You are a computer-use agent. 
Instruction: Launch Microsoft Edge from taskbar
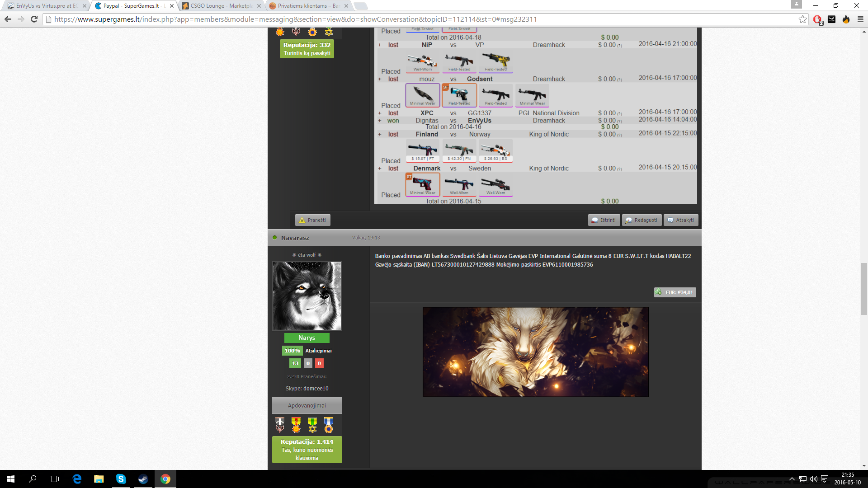pyautogui.click(x=77, y=479)
